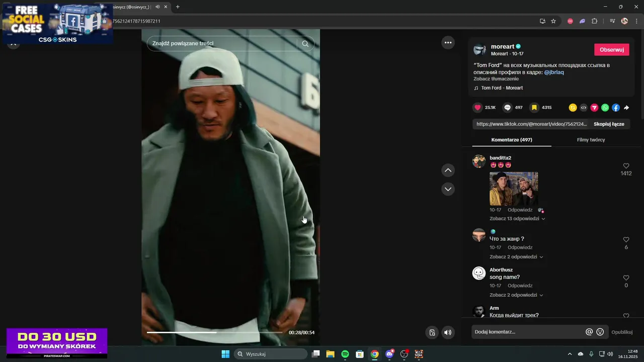Open a new Chrome tab with plus
The image size is (644, 362).
pos(178,7)
